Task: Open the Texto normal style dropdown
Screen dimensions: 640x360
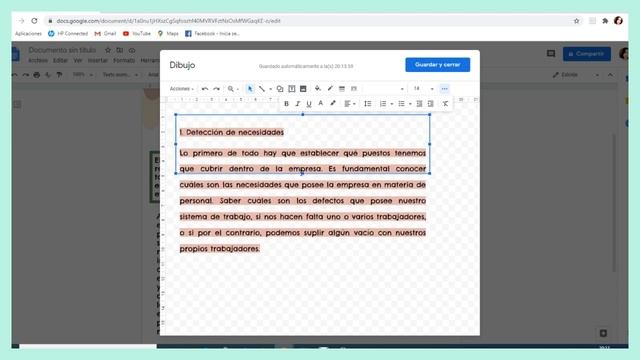Action: point(120,75)
